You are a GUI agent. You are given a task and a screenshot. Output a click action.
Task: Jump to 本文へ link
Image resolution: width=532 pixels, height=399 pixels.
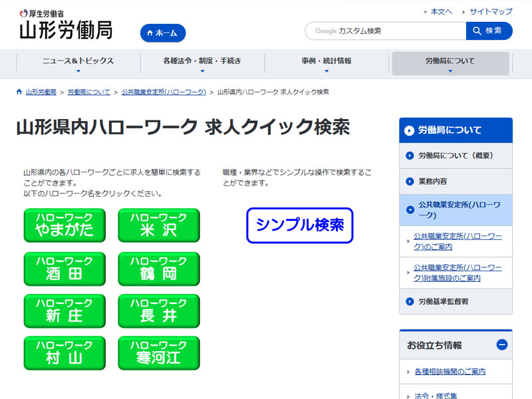[x=441, y=11]
